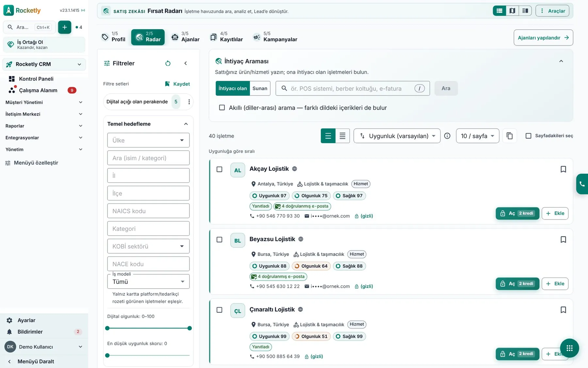Screen dimensions: 588x368
Task: Switch to split view icon in header
Action: tap(525, 11)
